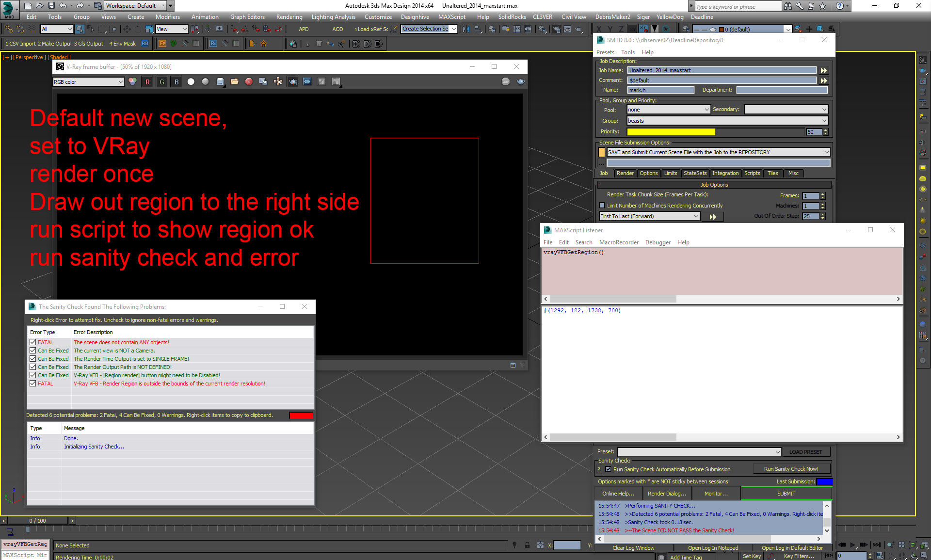
Task: Open the MacroRecorder menu in MAXScript Listener
Action: click(x=619, y=242)
